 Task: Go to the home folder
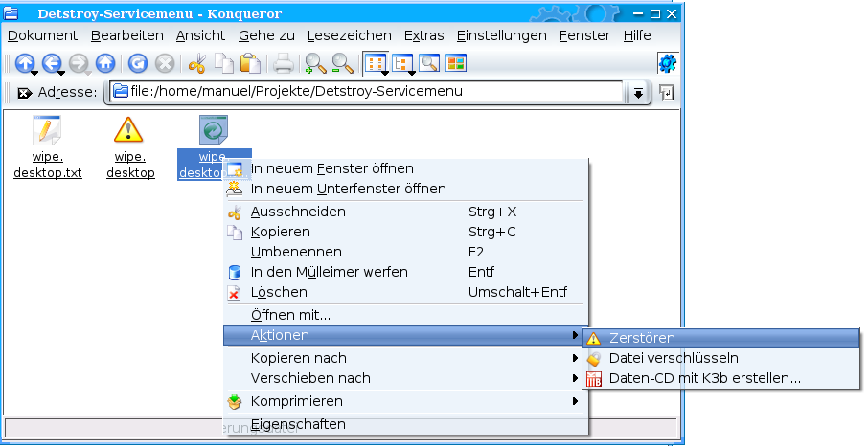coord(105,63)
